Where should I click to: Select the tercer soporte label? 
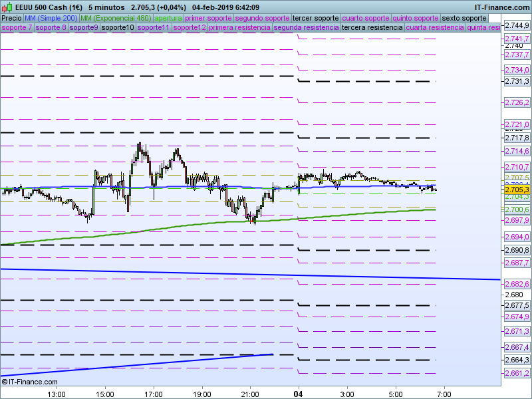[315, 19]
